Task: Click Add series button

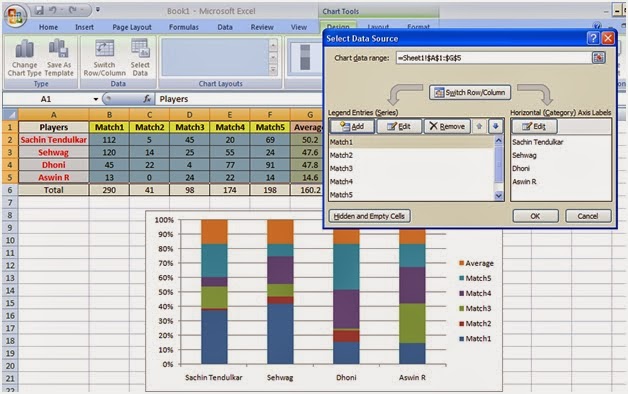Action: (352, 127)
